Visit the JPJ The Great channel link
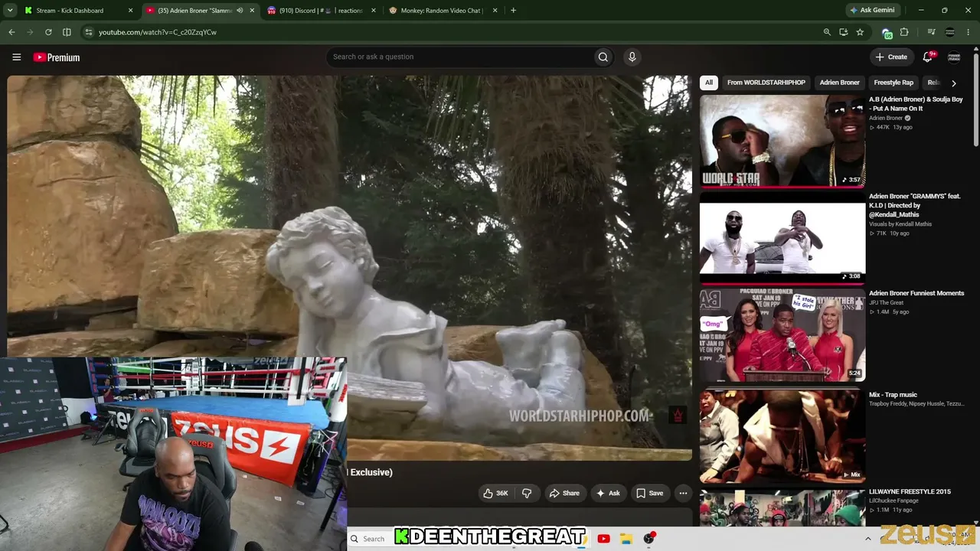 coord(886,303)
